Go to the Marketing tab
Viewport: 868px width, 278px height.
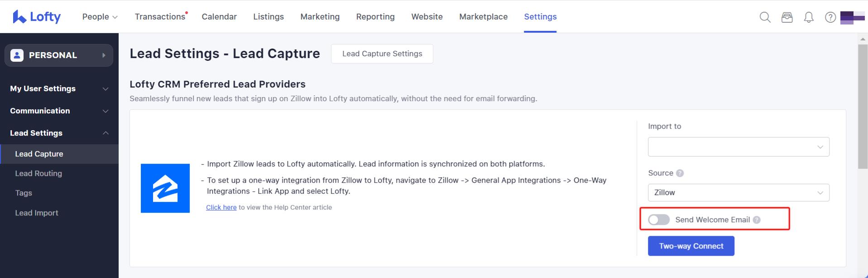[x=320, y=17]
